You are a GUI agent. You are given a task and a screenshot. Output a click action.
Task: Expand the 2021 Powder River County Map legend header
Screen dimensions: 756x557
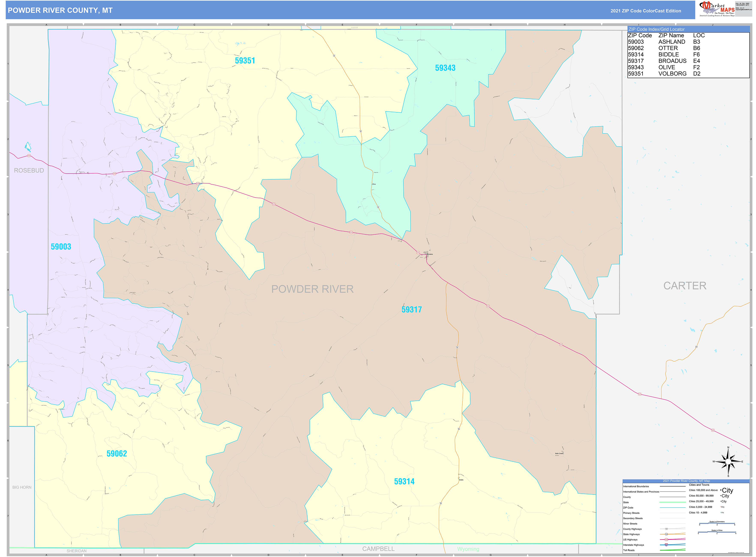point(686,481)
